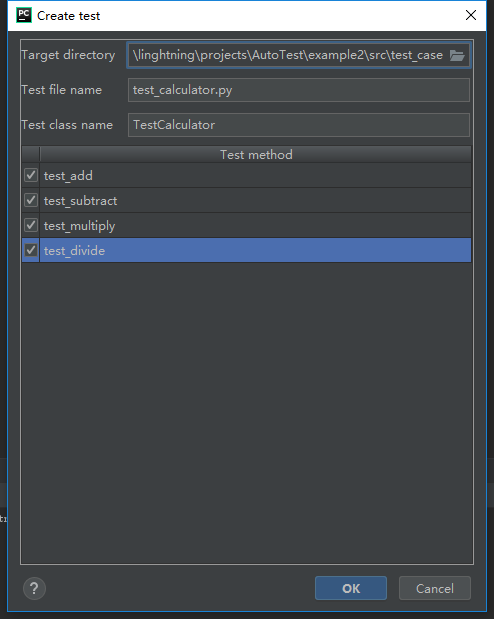Open the folder browse icon for Target directory
Image resolution: width=494 pixels, height=619 pixels.
pos(457,55)
